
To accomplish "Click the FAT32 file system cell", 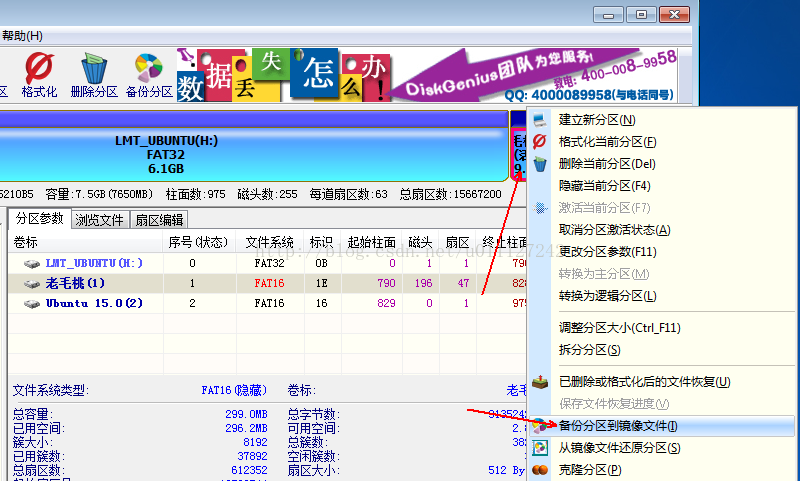I will (269, 263).
